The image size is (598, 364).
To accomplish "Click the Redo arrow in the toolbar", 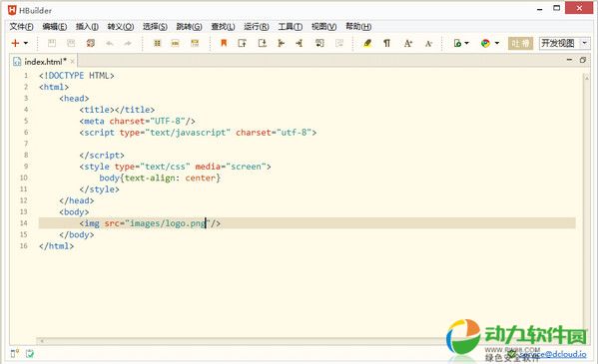I will click(x=128, y=44).
